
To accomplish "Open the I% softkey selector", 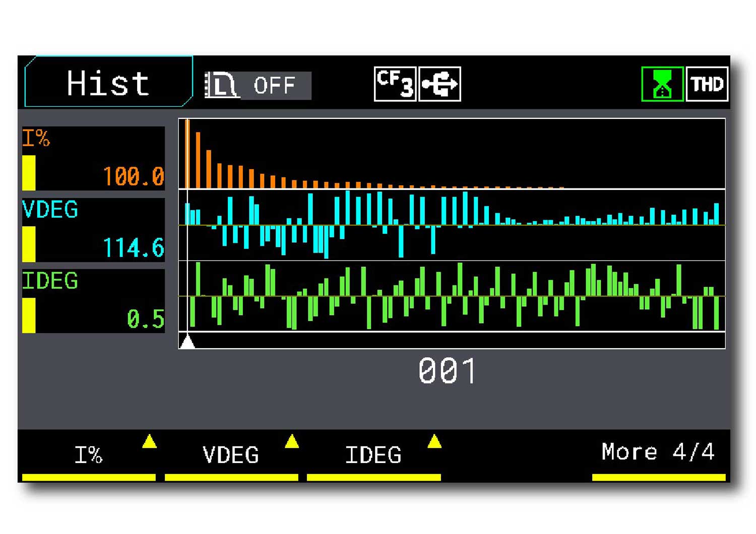I will click(89, 455).
